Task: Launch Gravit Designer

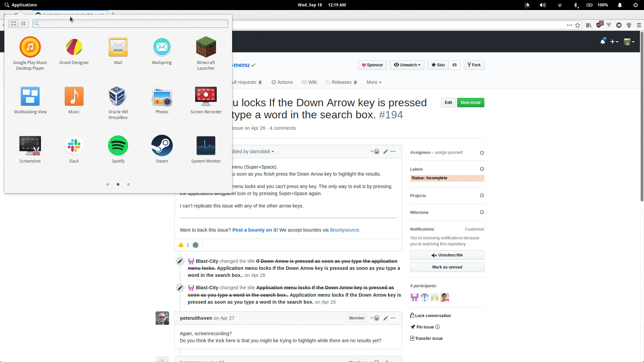Action: pyautogui.click(x=74, y=48)
